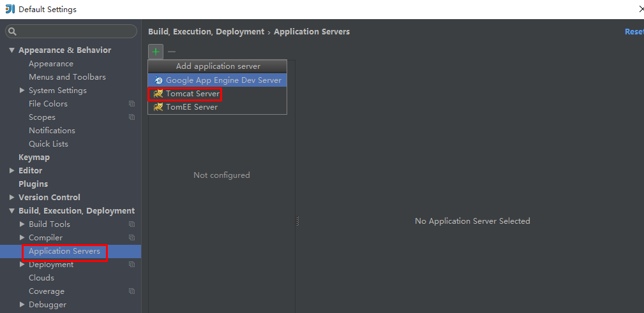Expand System Settings arrow

tap(22, 91)
